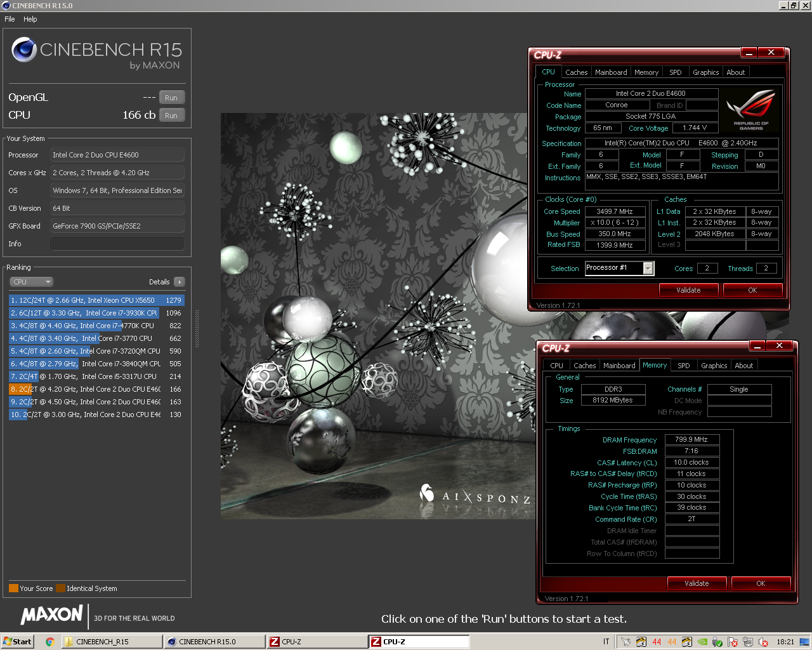Click the Show Desktop icon by the clock
Screen dimensions: 812x650
tap(804, 642)
